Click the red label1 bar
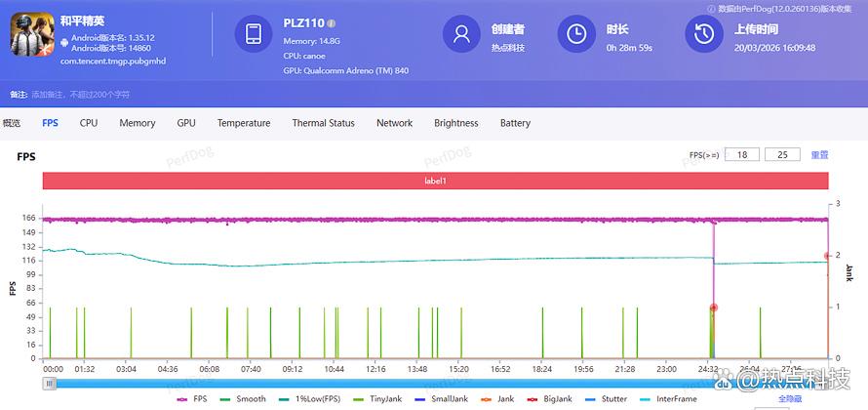This screenshot has width=868, height=410. click(x=435, y=181)
